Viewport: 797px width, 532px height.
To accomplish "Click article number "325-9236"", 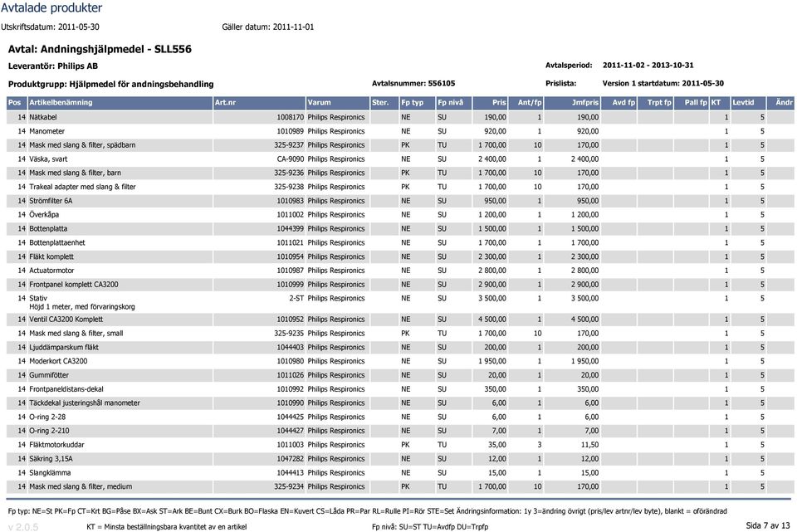I will (289, 173).
